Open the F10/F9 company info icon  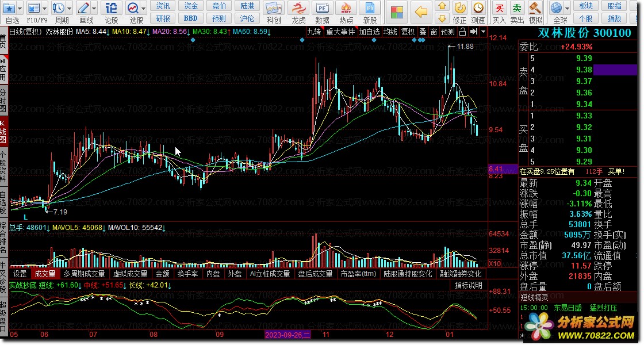click(x=34, y=8)
